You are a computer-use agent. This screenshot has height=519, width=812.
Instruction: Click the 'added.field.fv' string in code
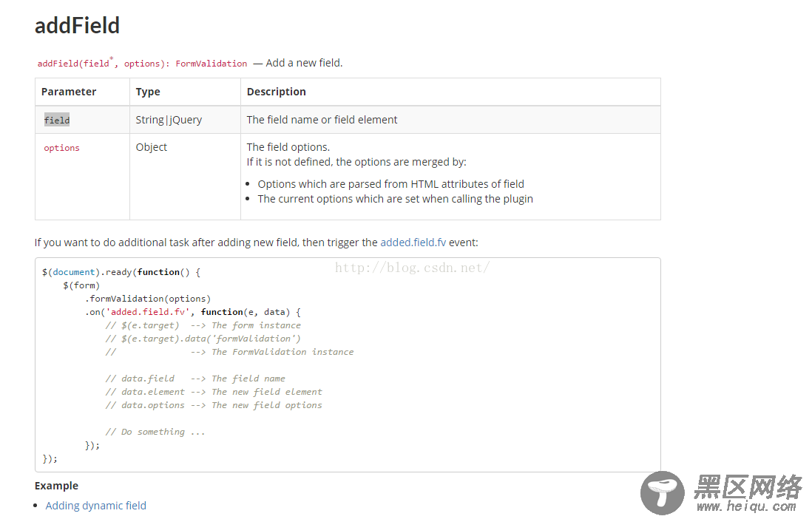148,312
